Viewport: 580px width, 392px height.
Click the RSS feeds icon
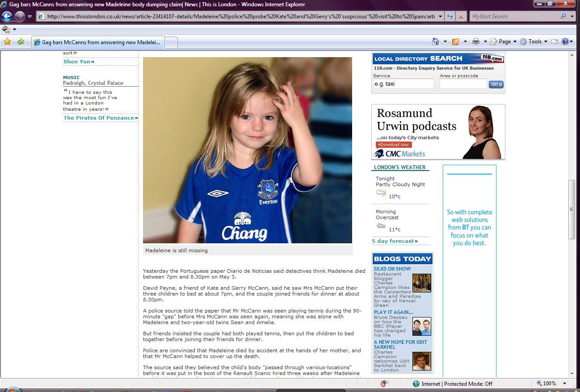click(456, 42)
